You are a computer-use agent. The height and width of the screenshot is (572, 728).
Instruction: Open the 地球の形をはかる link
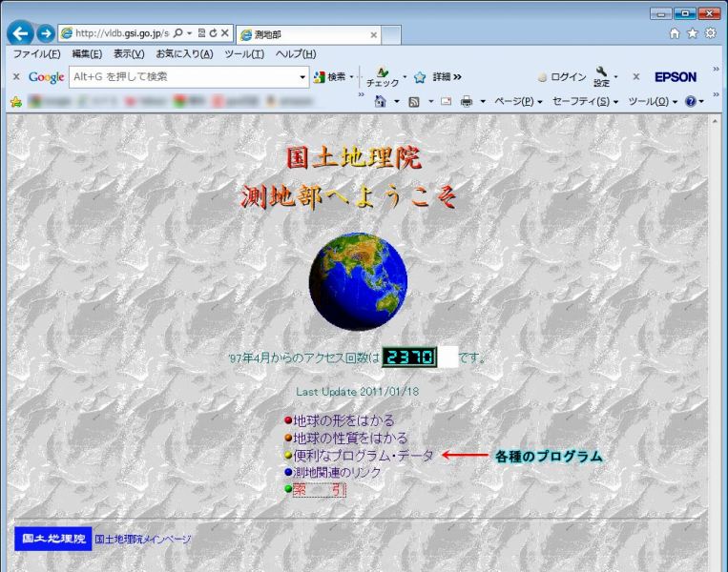pyautogui.click(x=343, y=419)
